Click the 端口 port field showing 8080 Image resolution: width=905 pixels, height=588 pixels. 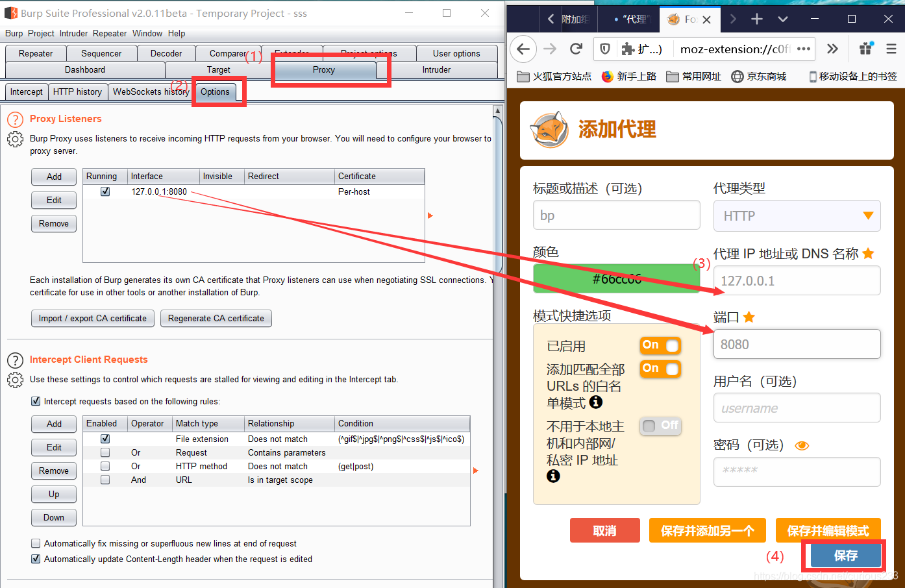click(797, 344)
